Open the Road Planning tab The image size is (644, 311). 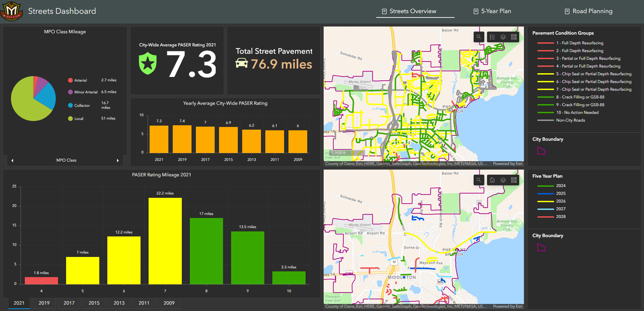point(589,11)
